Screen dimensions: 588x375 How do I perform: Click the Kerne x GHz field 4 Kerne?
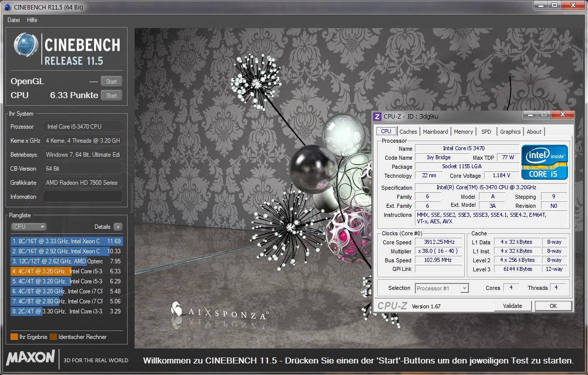(83, 141)
